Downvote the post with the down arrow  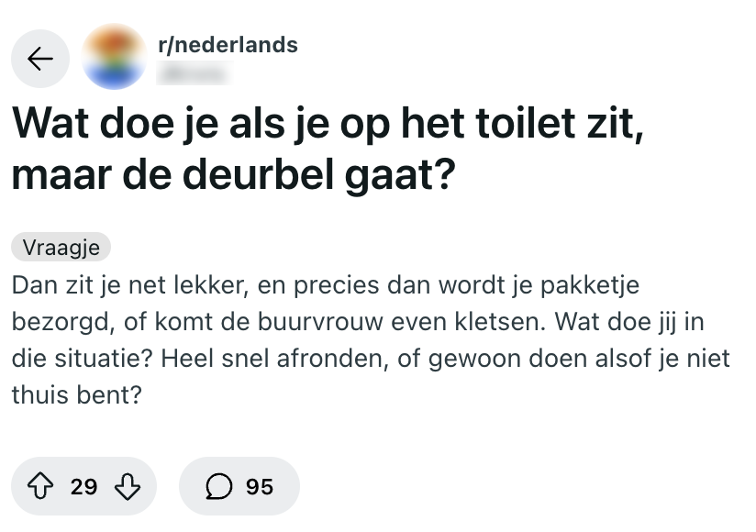127,486
